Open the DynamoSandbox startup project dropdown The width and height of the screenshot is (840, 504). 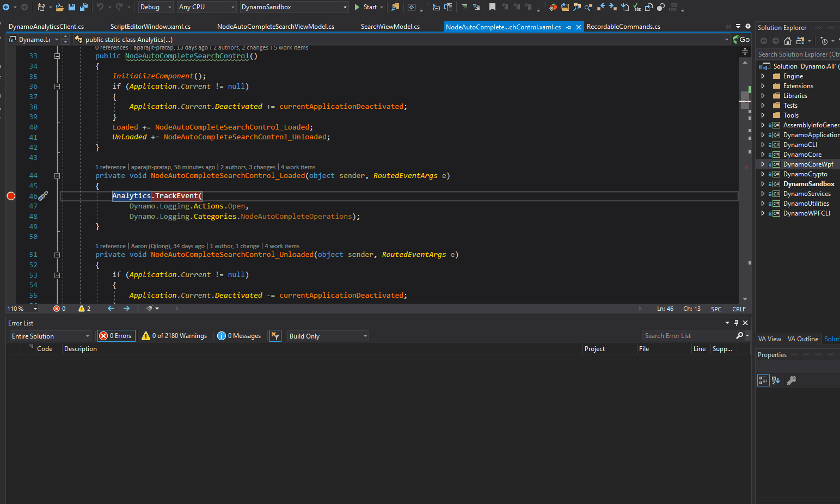tap(294, 7)
